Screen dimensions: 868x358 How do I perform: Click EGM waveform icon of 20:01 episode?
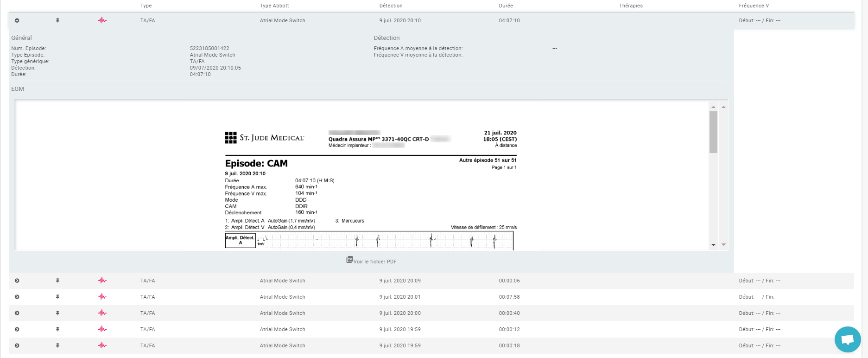click(x=102, y=297)
